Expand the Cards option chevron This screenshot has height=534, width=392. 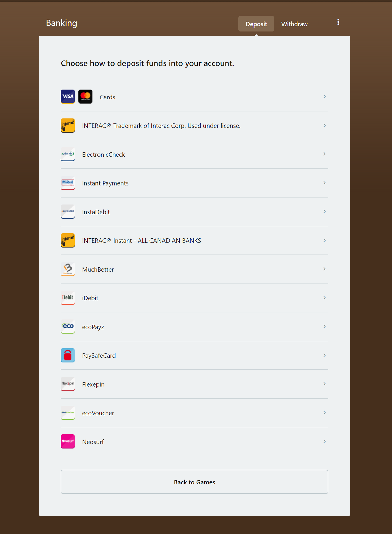(325, 97)
